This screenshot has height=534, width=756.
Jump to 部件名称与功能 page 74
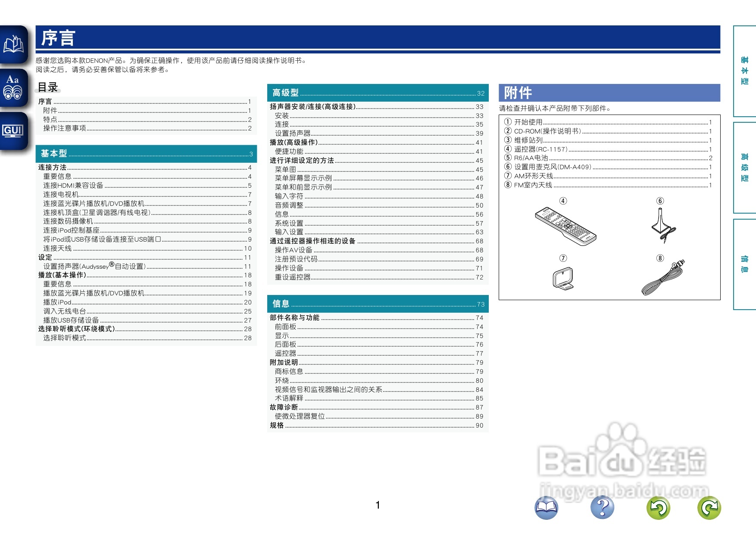(x=377, y=318)
